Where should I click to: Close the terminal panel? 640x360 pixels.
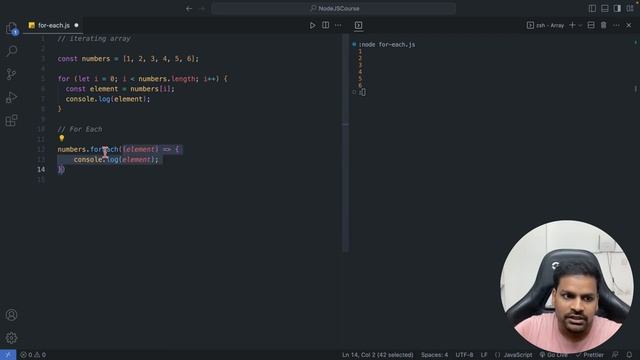point(629,25)
